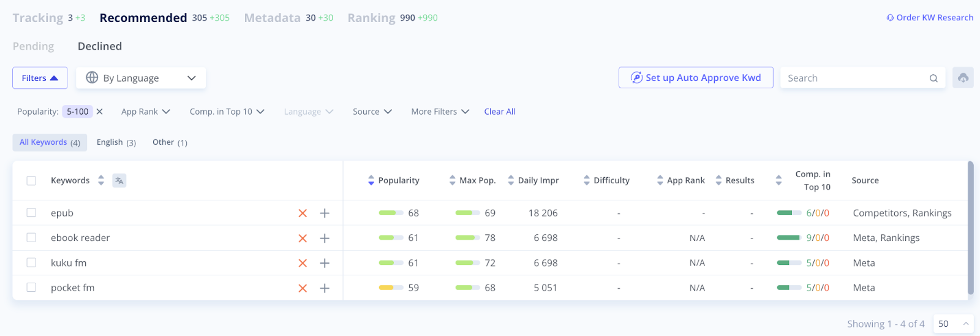Viewport: 980px width, 336px height.
Task: Click the Clear All filters link
Action: coord(500,112)
